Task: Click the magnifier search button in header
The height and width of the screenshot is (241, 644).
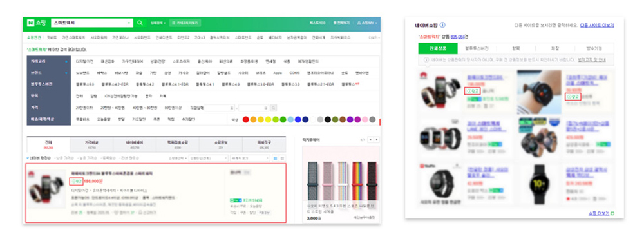Action: coord(140,23)
